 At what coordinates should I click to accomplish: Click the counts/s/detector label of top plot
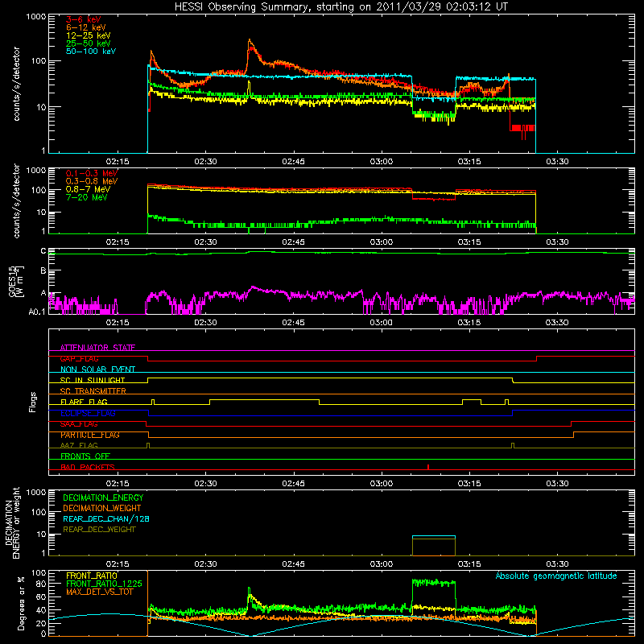click(x=16, y=84)
